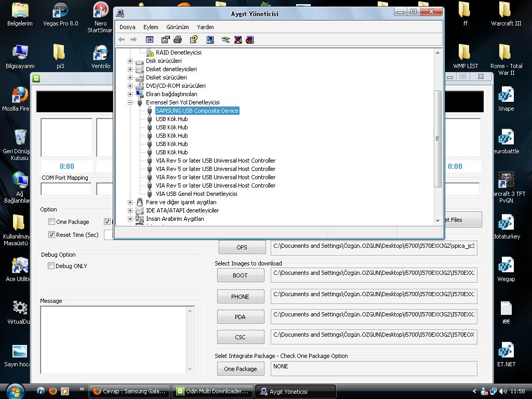Viewport: 532px width, 399px height.
Task: Switch to Cevap : Samsung Gala... taskbar item
Action: (129, 391)
